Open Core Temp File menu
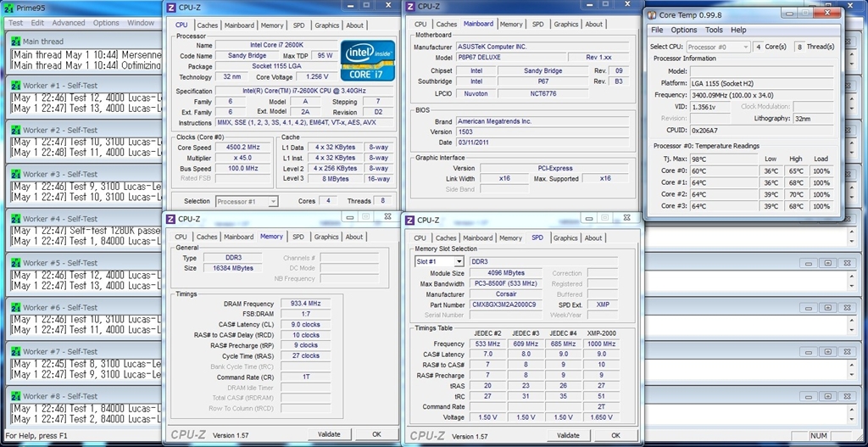This screenshot has height=447, width=868. pos(657,30)
